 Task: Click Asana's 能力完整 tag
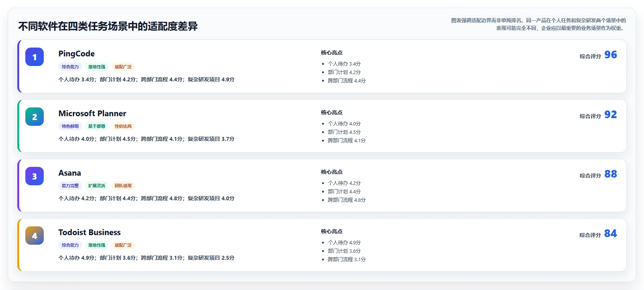point(70,186)
